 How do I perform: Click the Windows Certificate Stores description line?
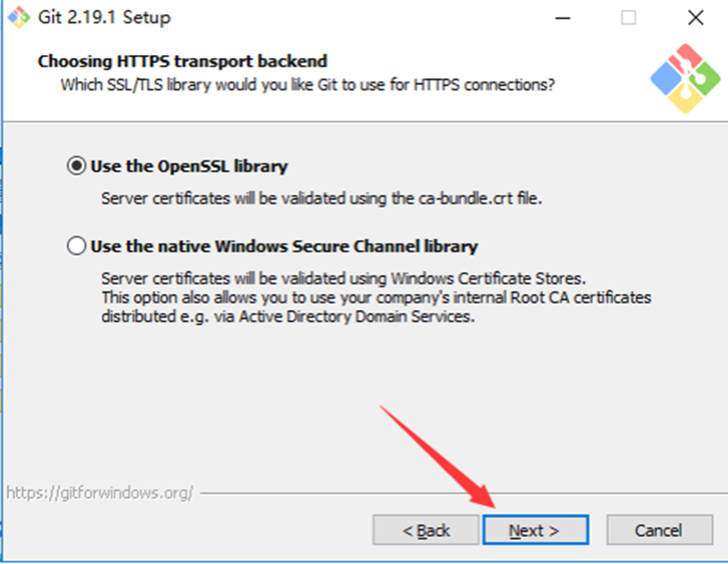(343, 278)
